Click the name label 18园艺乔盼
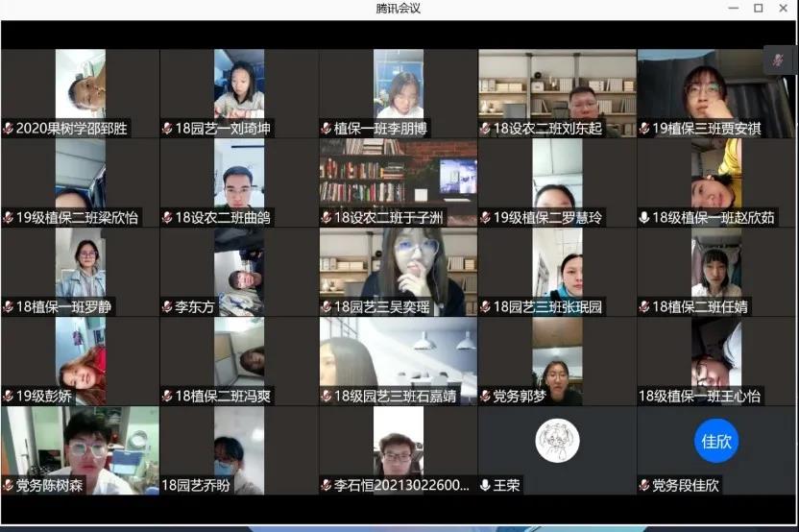The image size is (799, 532). click(197, 486)
